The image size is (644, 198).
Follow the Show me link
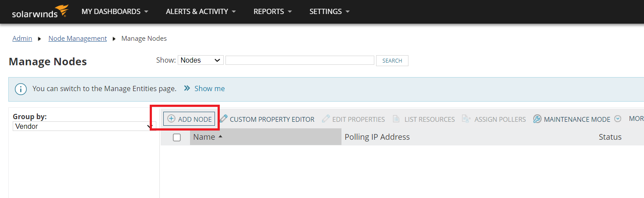(209, 88)
